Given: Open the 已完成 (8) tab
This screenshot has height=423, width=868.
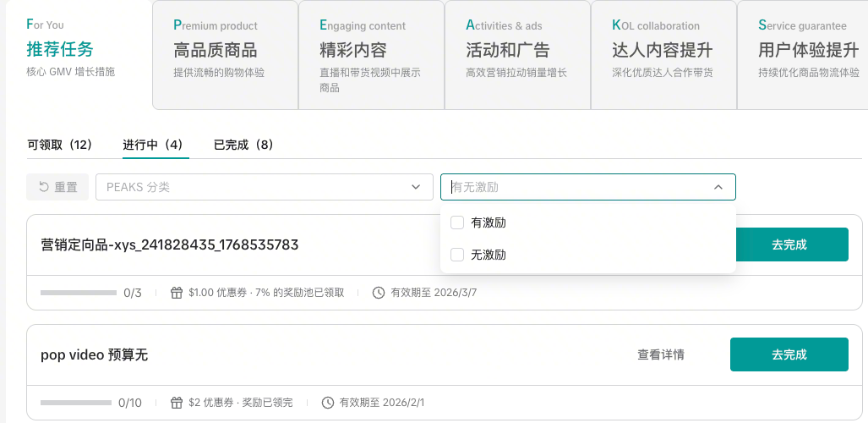Looking at the screenshot, I should coord(243,145).
